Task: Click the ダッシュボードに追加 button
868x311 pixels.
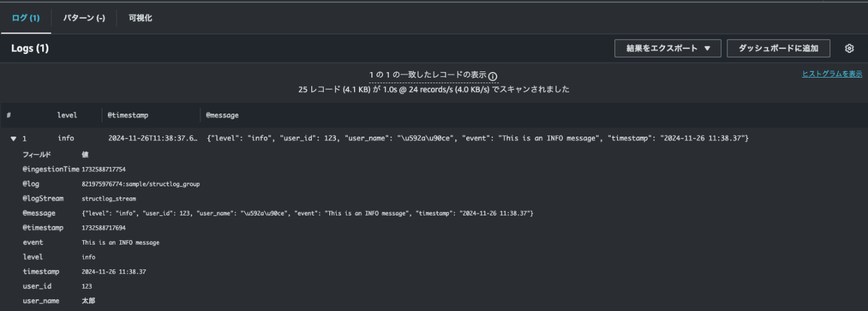Action: 778,48
